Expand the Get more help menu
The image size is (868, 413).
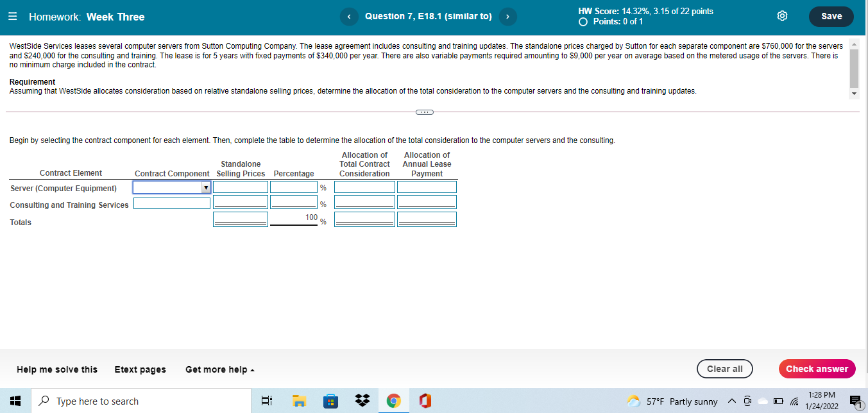(219, 369)
